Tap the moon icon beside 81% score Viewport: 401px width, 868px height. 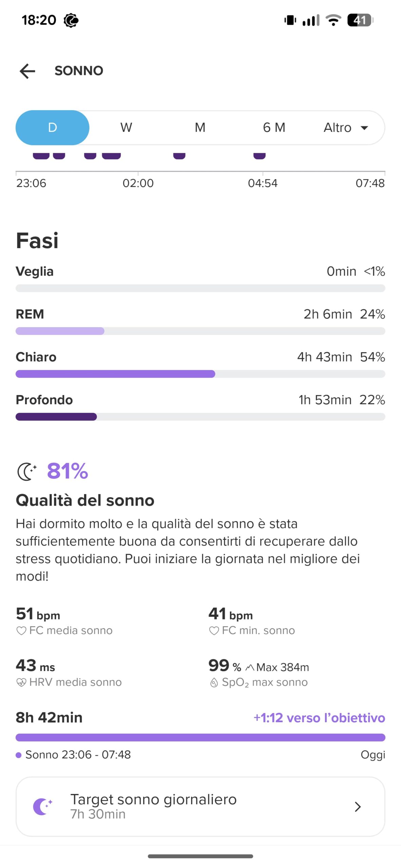point(26,471)
